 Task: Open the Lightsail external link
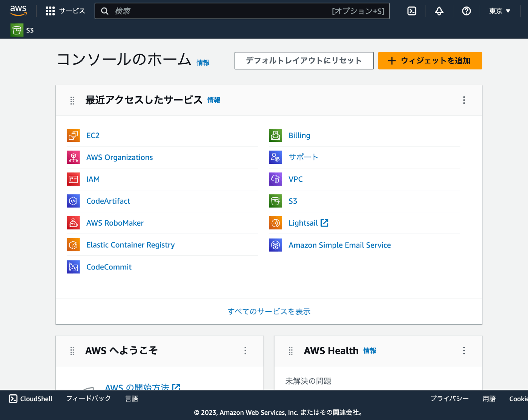[309, 223]
